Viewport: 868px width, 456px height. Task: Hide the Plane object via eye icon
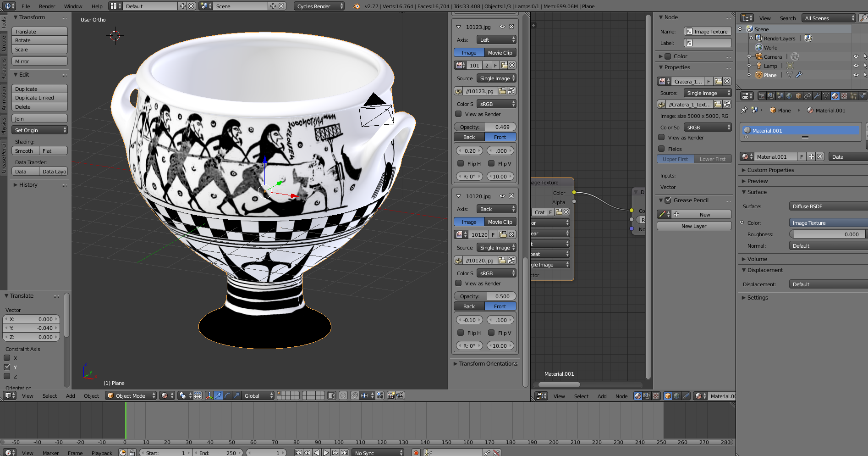[856, 75]
